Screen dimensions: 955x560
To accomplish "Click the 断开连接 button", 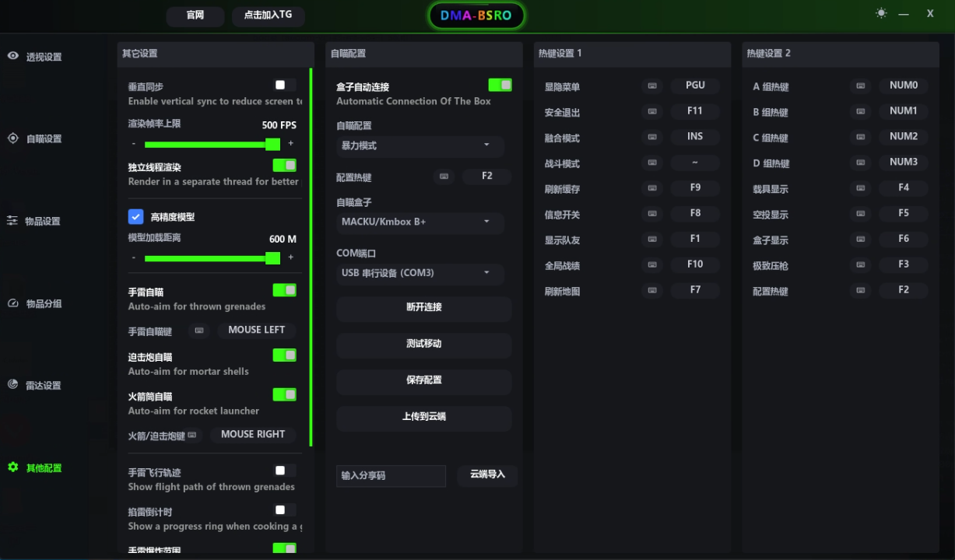I will click(424, 308).
